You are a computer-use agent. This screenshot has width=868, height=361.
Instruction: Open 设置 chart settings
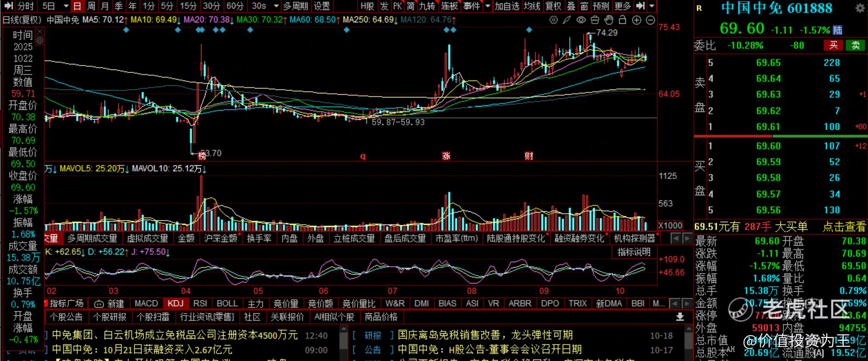point(322,6)
